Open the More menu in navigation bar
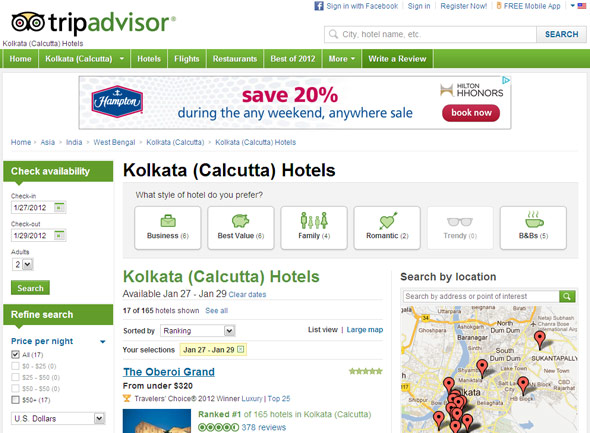The height and width of the screenshot is (433, 590). tap(342, 59)
